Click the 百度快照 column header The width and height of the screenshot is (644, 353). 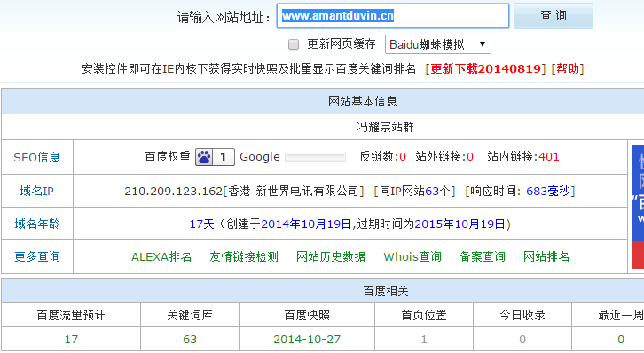[307, 315]
